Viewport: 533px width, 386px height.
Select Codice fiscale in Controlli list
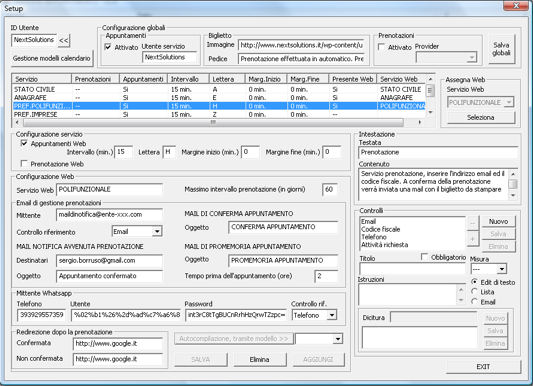tap(413, 229)
